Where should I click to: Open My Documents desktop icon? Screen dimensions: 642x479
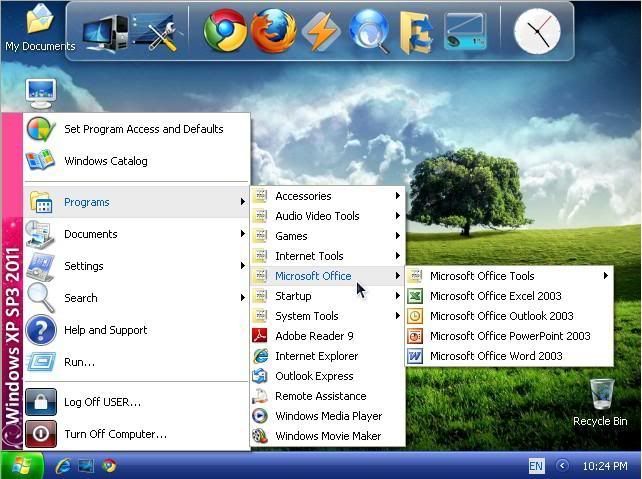point(40,28)
